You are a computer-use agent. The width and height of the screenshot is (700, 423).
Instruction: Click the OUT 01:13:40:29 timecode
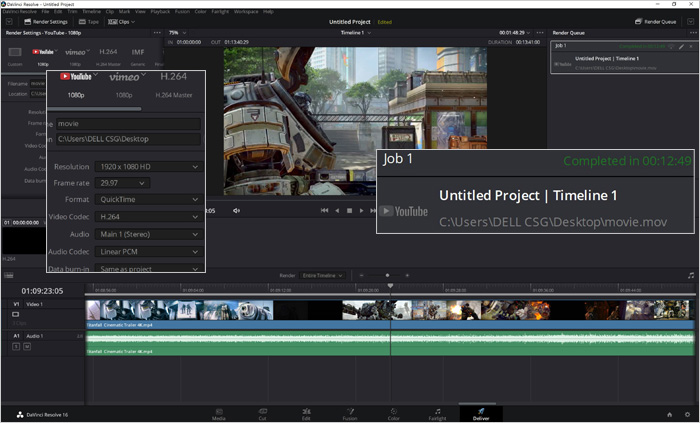pyautogui.click(x=237, y=42)
